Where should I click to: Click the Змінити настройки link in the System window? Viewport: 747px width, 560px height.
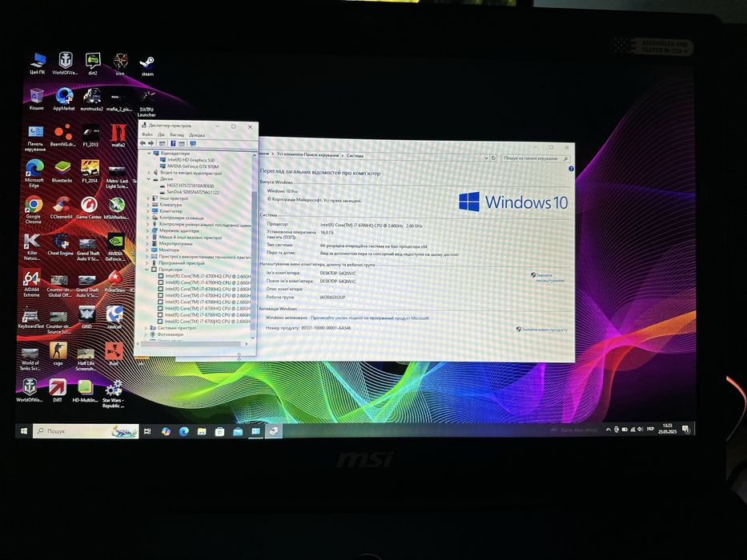[x=548, y=278]
